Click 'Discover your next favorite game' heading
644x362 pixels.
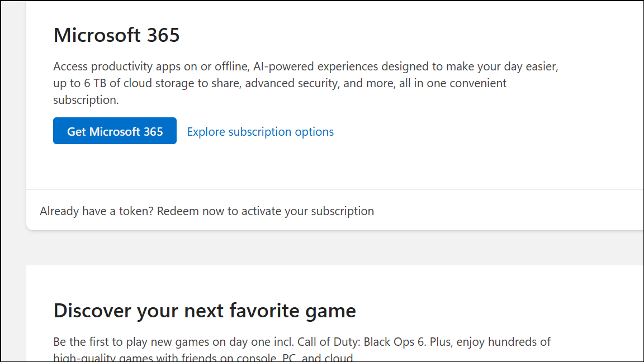pyautogui.click(x=205, y=311)
